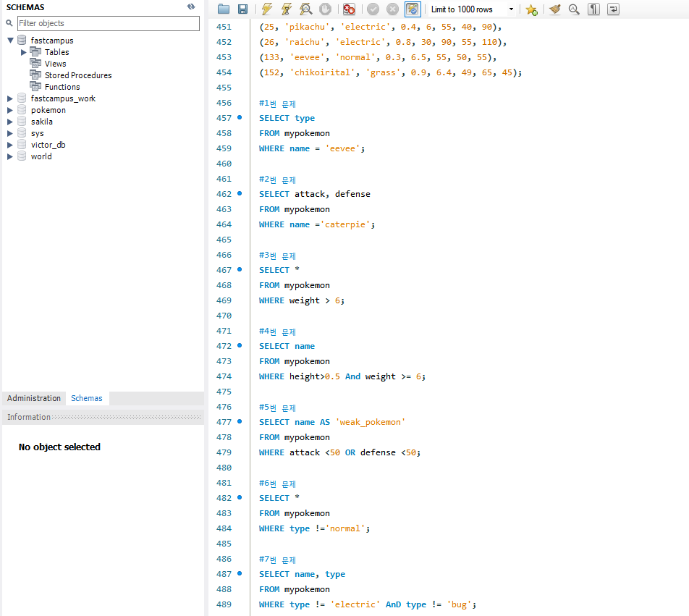Click the #1번 문제 comment line
The height and width of the screenshot is (616, 689).
tap(277, 104)
